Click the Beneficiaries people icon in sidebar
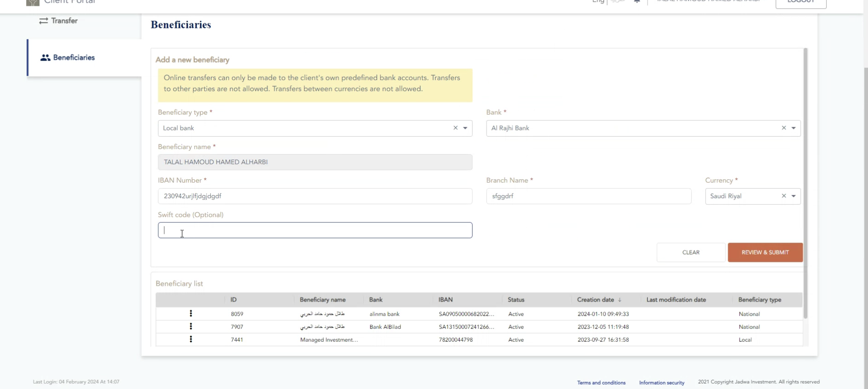 click(45, 58)
